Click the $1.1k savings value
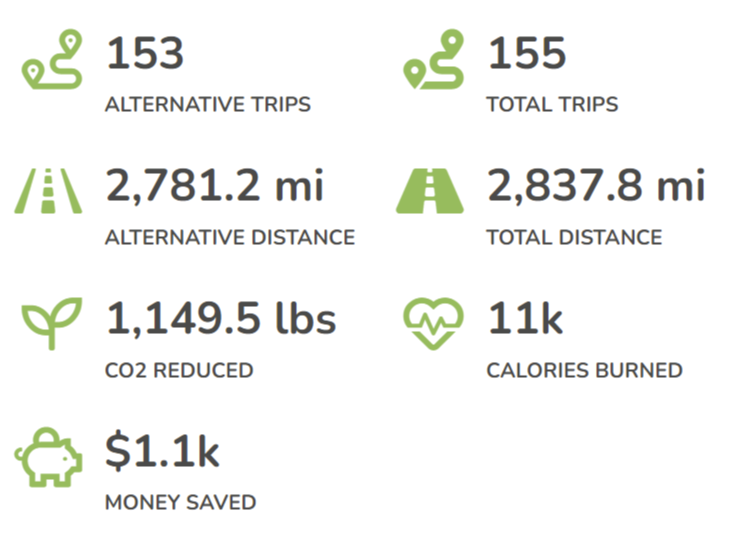 [x=162, y=452]
